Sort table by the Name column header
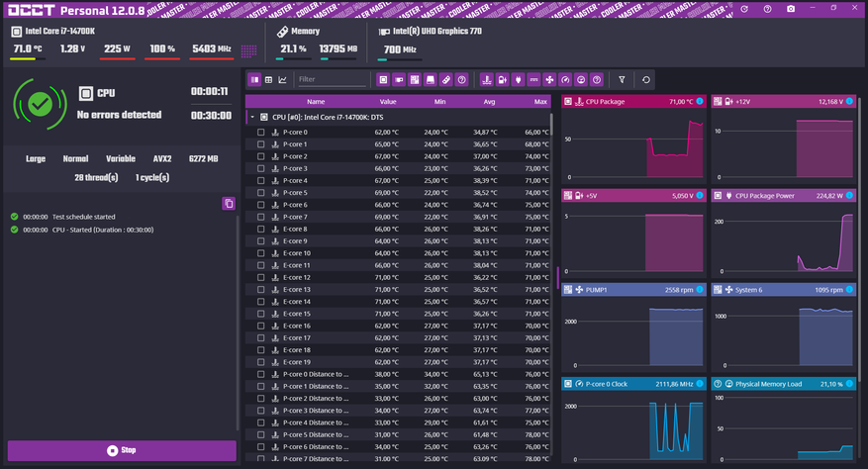868x469 pixels. coord(316,101)
